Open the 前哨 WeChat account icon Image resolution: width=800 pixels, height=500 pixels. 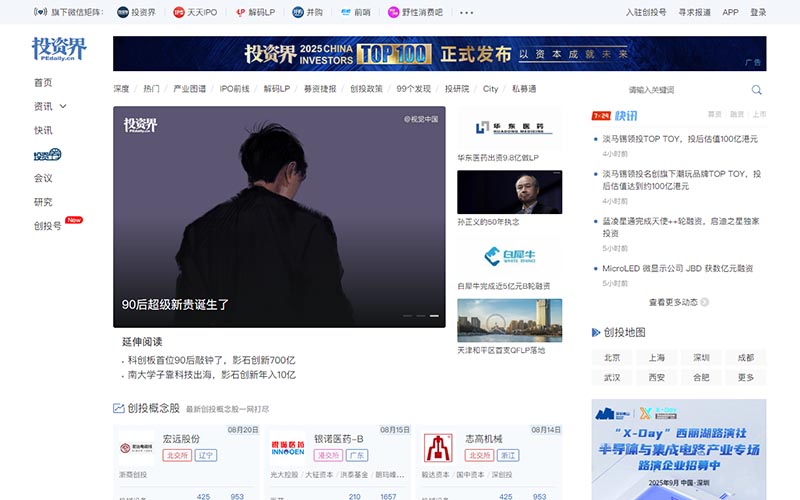pyautogui.click(x=346, y=12)
